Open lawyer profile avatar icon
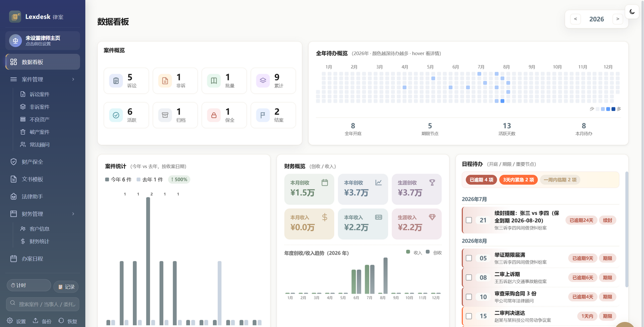The height and width of the screenshot is (327, 644). tap(15, 41)
